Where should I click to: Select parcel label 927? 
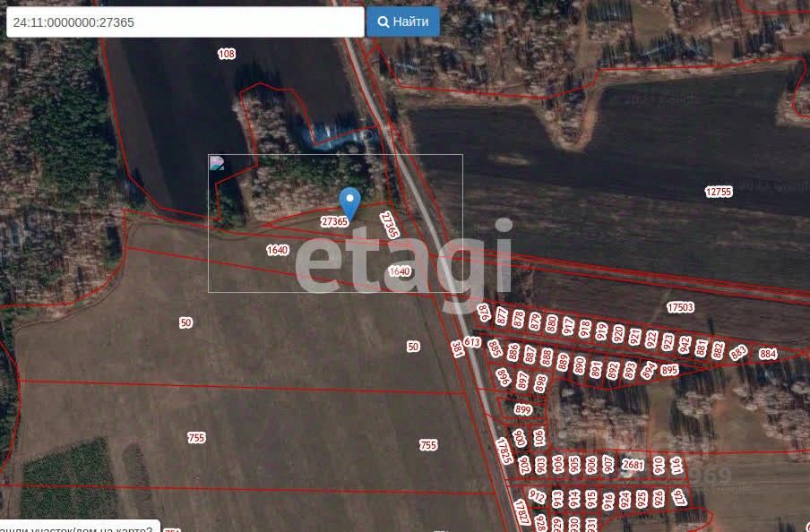[679, 498]
